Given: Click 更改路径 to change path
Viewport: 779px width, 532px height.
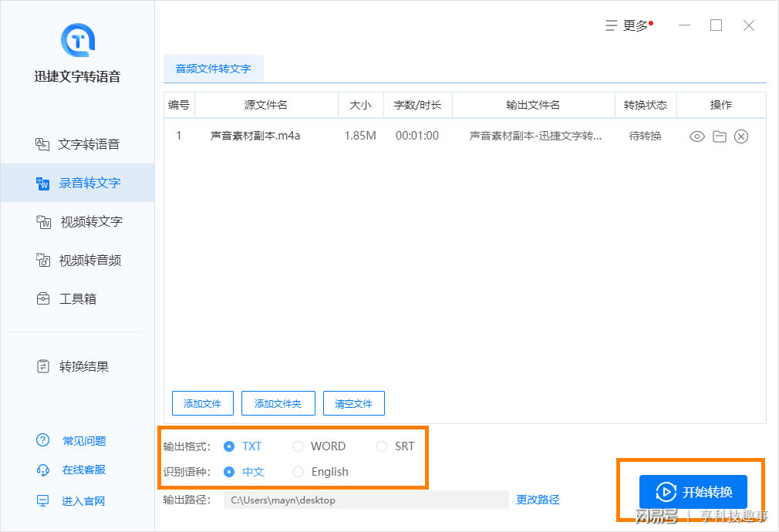Looking at the screenshot, I should click(538, 500).
